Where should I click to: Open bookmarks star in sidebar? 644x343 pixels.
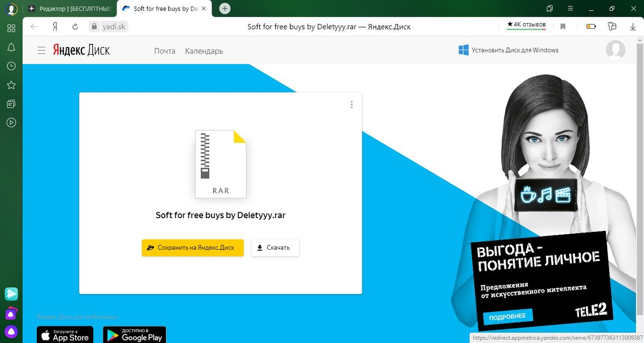click(x=11, y=85)
